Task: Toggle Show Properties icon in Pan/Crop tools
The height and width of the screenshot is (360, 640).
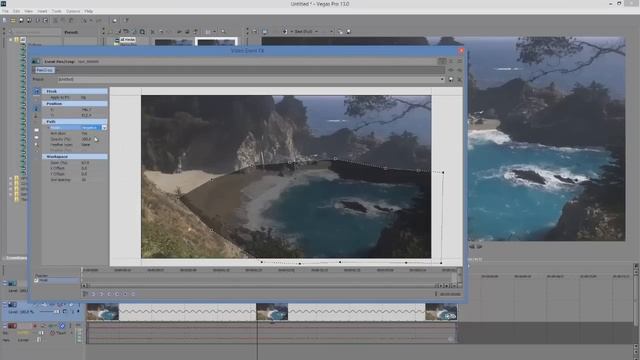Action: coord(36,91)
